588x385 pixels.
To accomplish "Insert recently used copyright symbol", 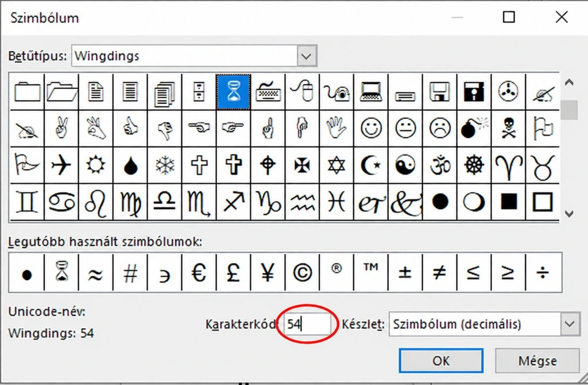I will 302,273.
